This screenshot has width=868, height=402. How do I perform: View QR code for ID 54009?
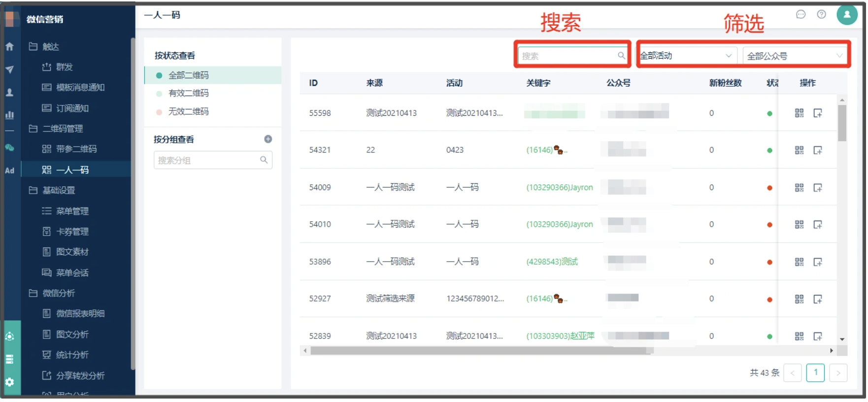pos(799,188)
